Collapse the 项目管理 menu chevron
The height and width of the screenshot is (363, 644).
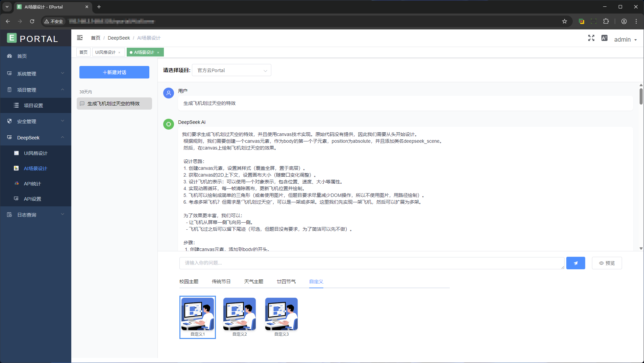pyautogui.click(x=63, y=89)
